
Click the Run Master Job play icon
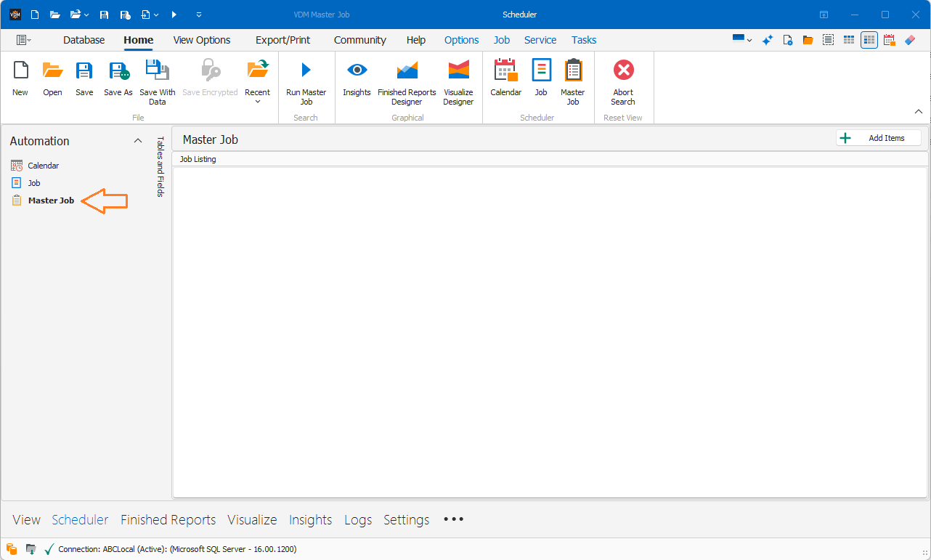(x=306, y=70)
